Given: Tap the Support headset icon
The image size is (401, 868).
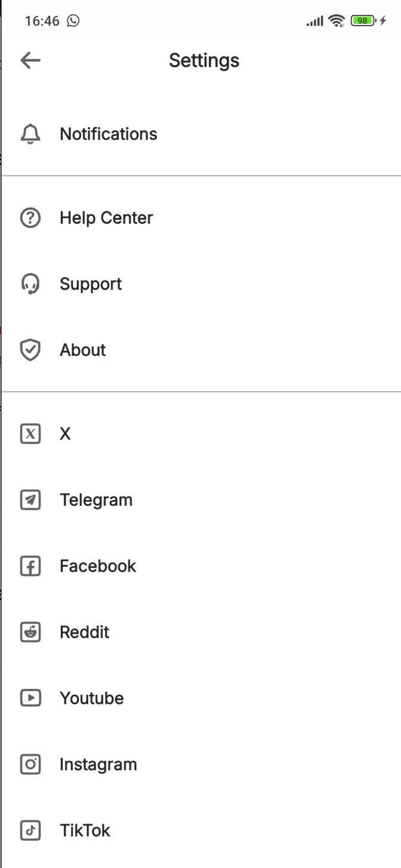Looking at the screenshot, I should [x=30, y=284].
